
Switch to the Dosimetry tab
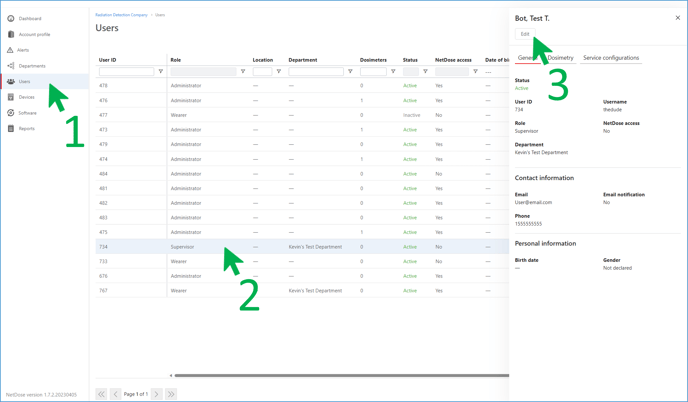click(x=561, y=58)
